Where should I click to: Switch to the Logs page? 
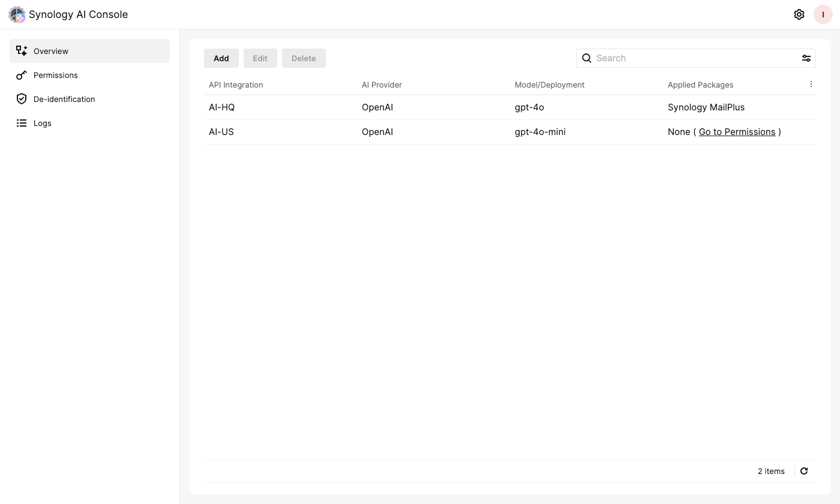coord(42,123)
